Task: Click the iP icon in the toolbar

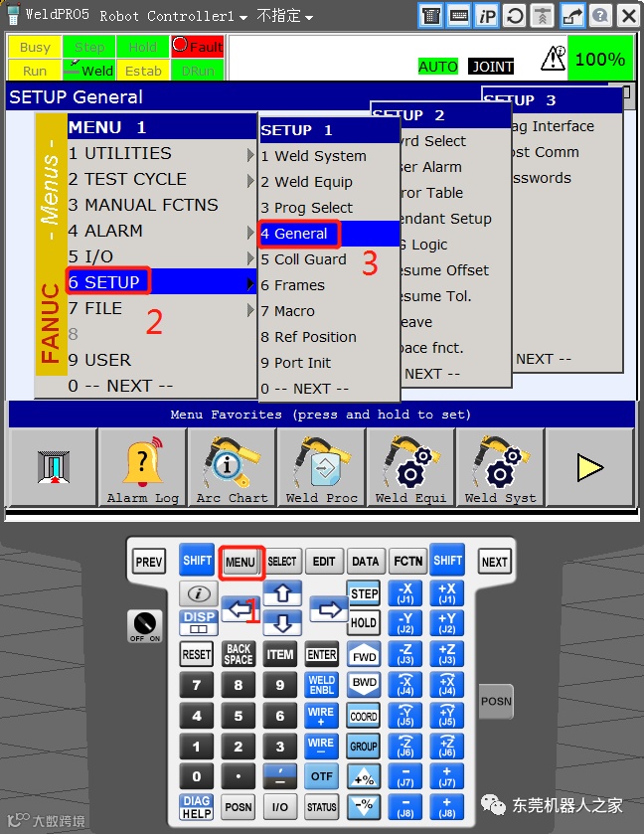Action: pos(487,16)
